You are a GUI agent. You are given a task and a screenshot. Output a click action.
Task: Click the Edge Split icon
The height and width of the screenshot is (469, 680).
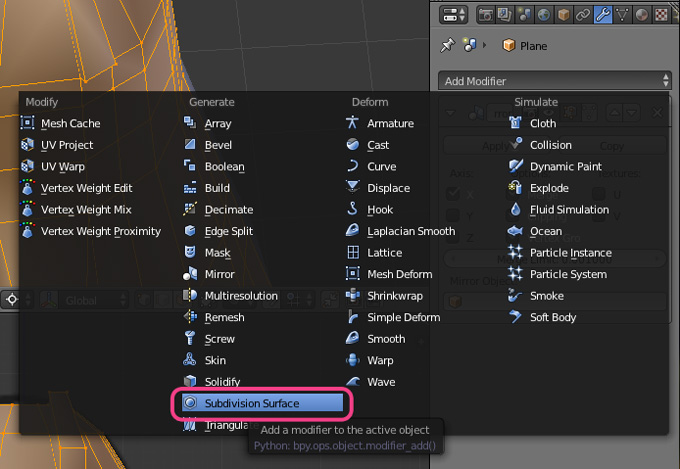pos(190,230)
